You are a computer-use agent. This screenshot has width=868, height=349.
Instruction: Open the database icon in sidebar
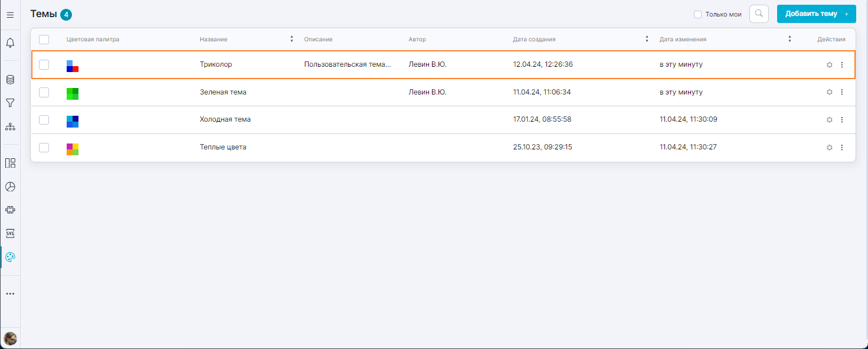coord(10,79)
